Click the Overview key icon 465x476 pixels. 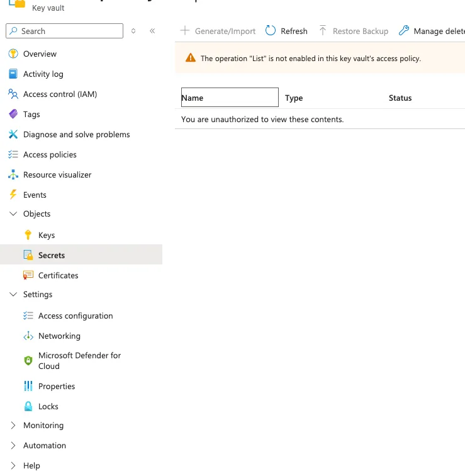point(13,54)
